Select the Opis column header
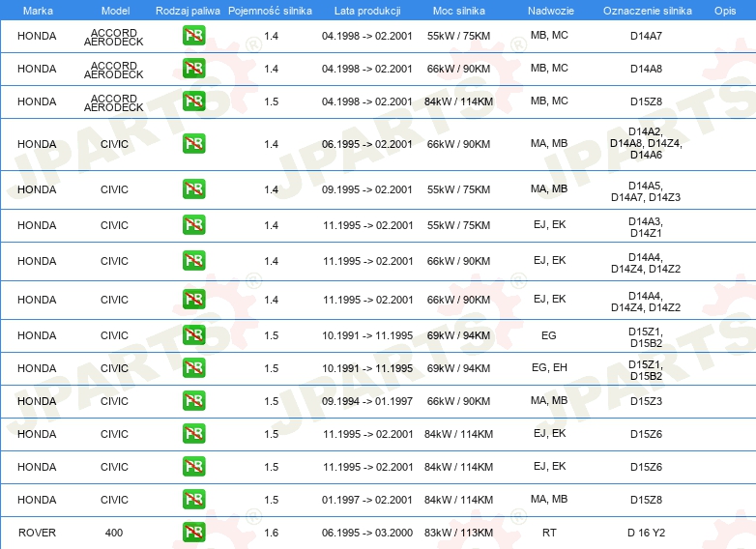Viewport: 756px width, 549px height. click(725, 11)
